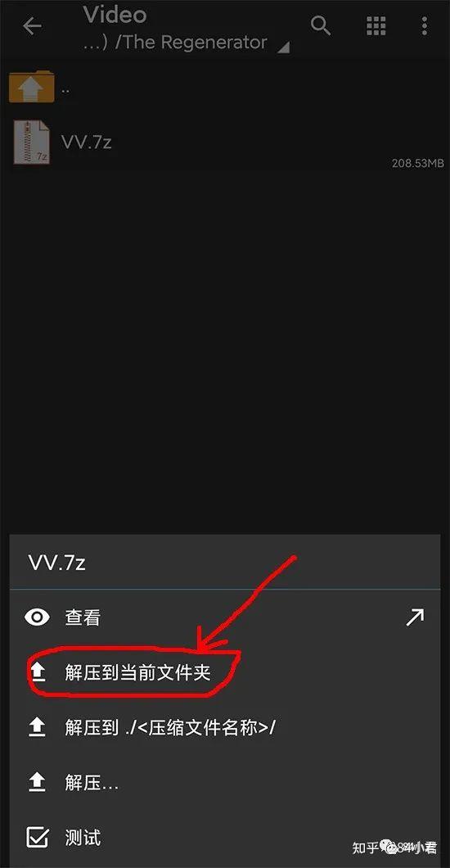Screen dimensions: 450x868
Task: Click the extract icon beside 解压...
Action: [x=37, y=782]
